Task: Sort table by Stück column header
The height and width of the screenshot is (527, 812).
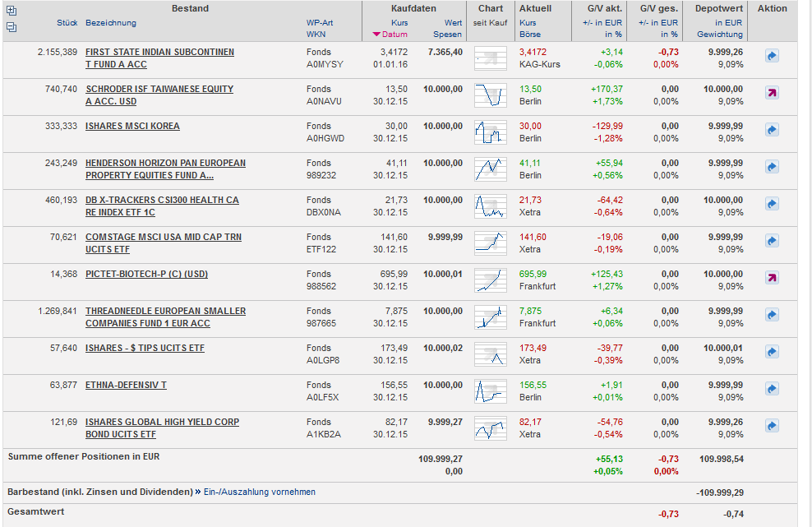Action: click(67, 23)
